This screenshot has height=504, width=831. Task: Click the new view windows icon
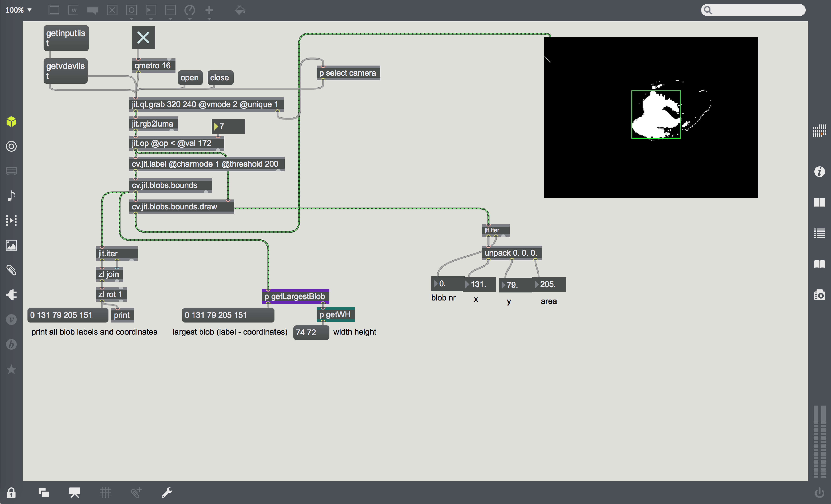pos(44,493)
